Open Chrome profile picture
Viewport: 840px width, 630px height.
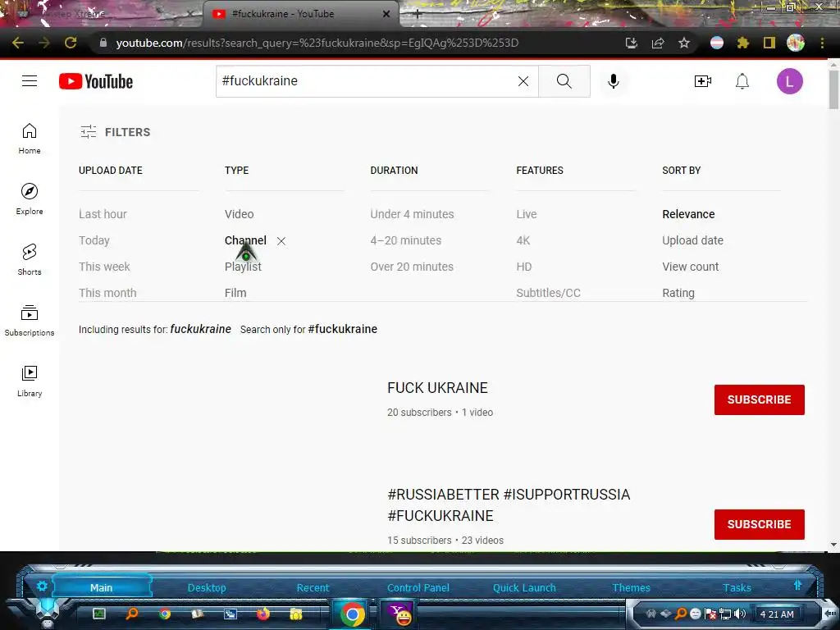coord(796,43)
